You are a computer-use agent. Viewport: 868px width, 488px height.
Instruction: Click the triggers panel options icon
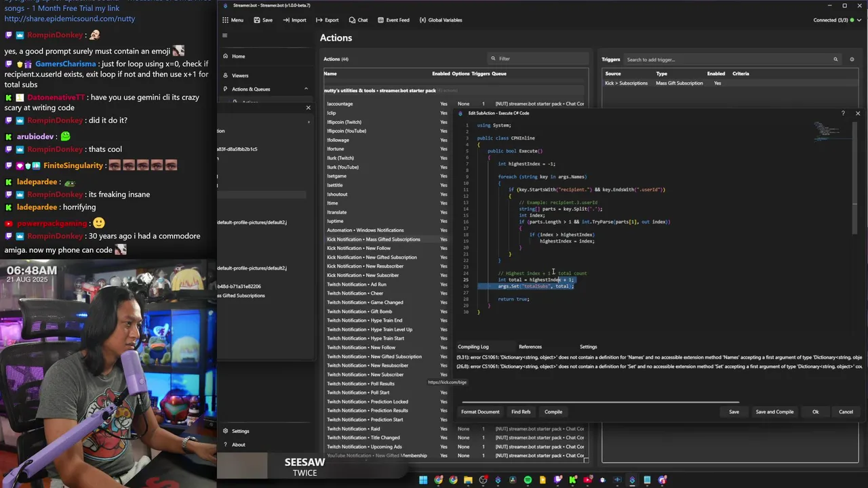click(x=852, y=60)
